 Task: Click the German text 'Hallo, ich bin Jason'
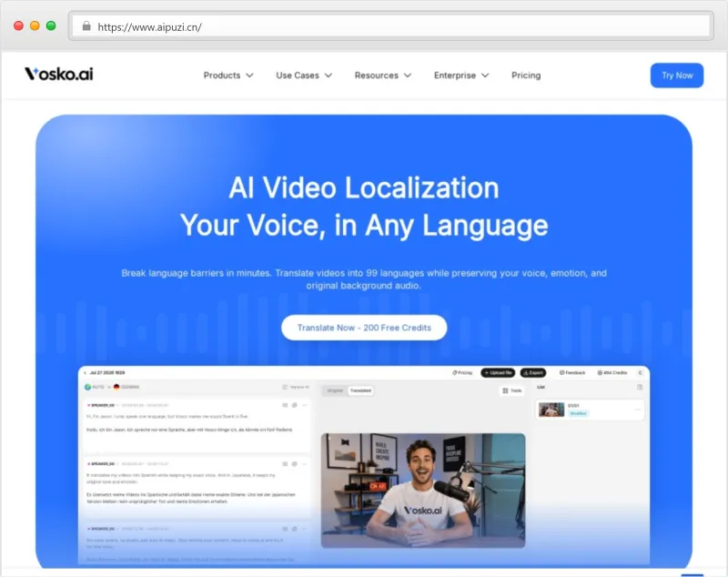pos(190,430)
